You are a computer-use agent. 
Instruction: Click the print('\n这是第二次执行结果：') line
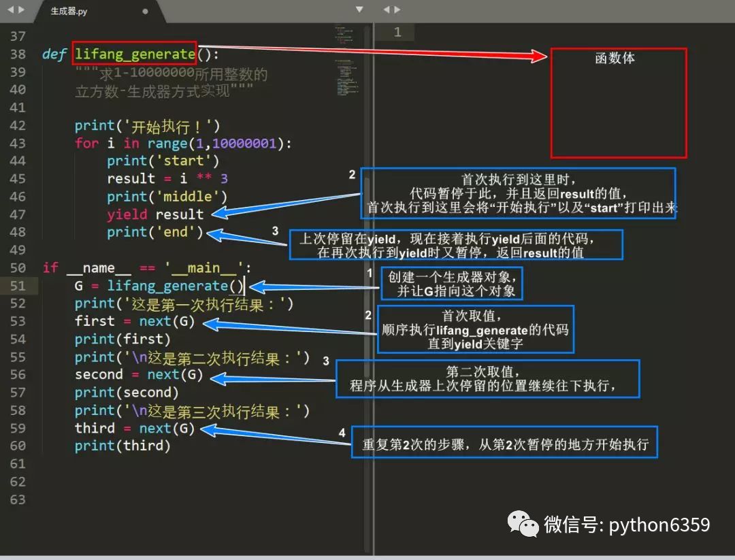pos(192,357)
